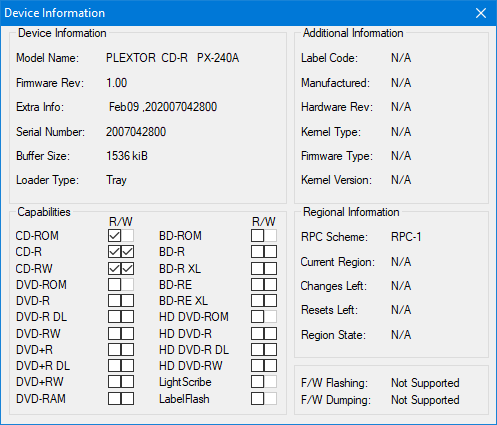Click the Changes Left N/A value

[x=401, y=286]
